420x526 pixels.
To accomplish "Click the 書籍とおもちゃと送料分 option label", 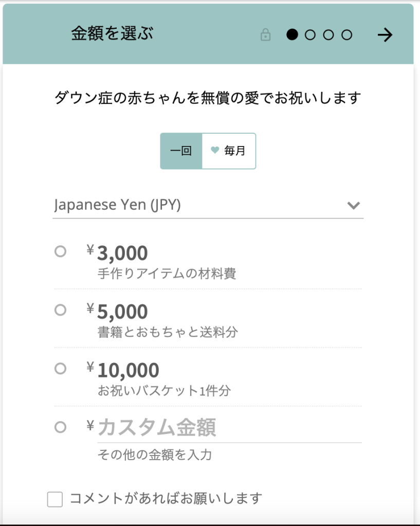I will coord(168,332).
